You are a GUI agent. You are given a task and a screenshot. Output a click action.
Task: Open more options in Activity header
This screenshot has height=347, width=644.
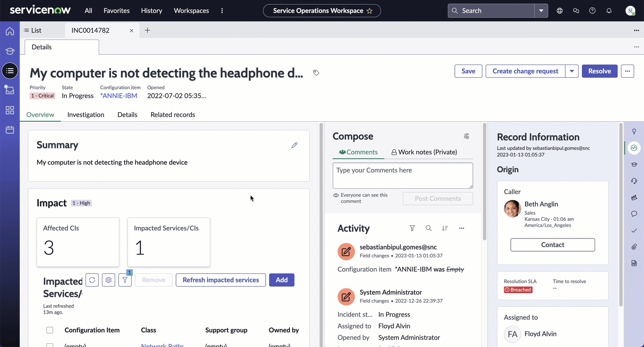(461, 228)
